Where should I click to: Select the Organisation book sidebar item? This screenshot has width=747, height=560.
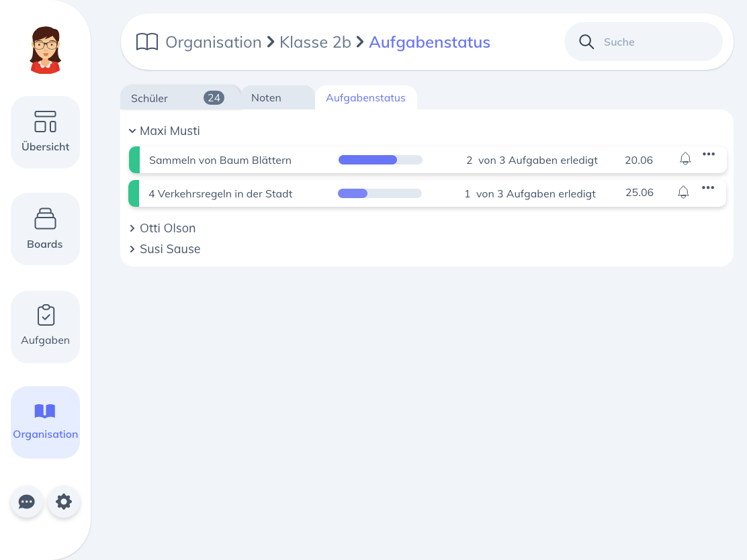45,422
